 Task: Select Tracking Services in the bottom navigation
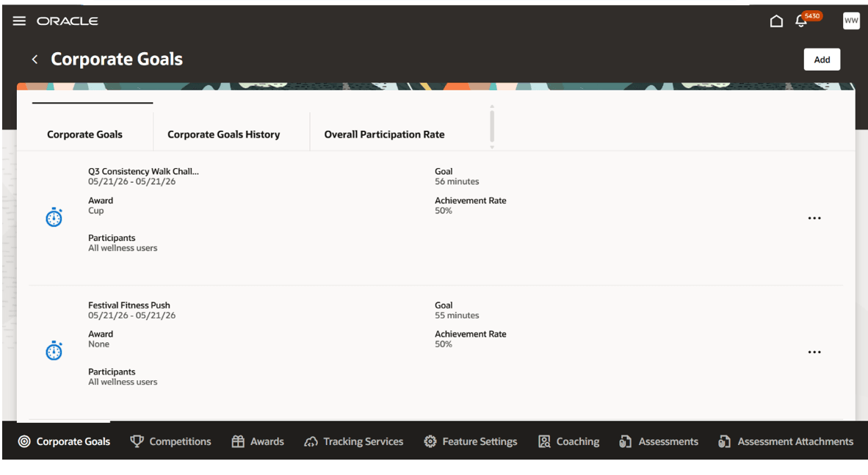(354, 441)
